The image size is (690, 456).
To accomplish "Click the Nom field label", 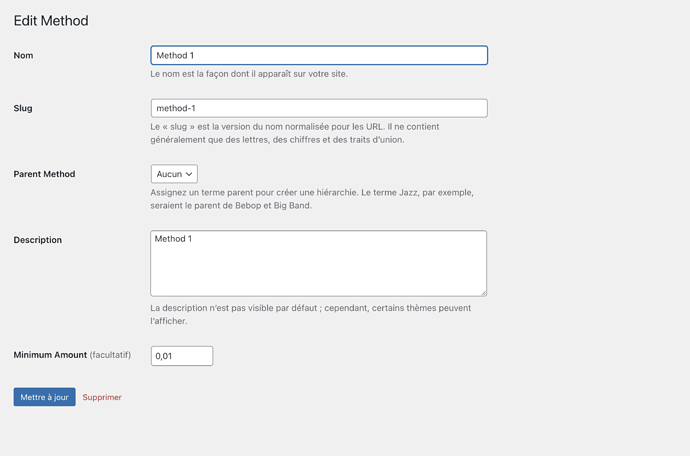I will pos(23,55).
